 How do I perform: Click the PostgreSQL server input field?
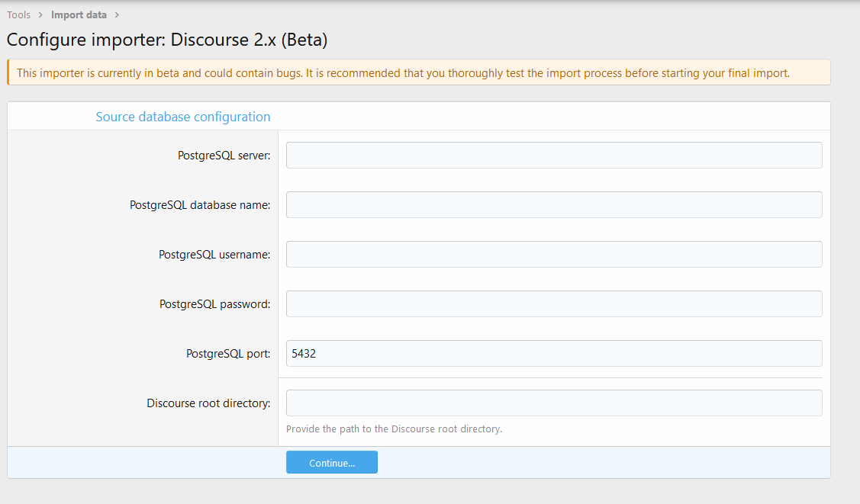554,155
